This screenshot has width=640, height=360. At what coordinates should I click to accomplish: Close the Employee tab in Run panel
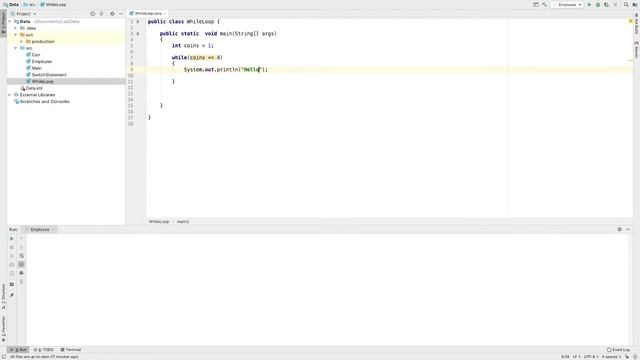(53, 229)
